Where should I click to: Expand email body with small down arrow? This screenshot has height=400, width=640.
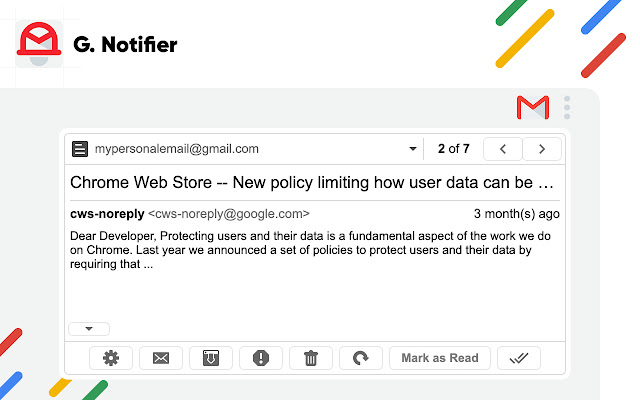point(89,328)
